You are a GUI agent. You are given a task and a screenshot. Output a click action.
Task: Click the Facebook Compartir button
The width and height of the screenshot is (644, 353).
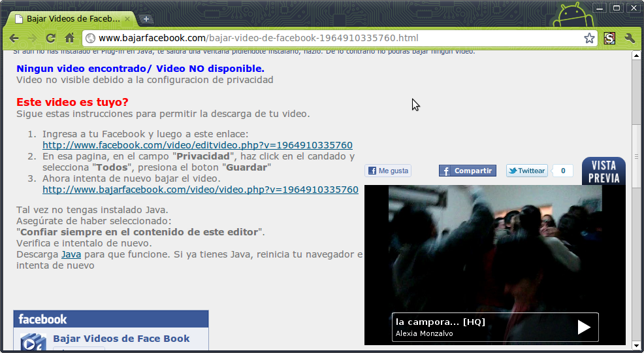(468, 171)
